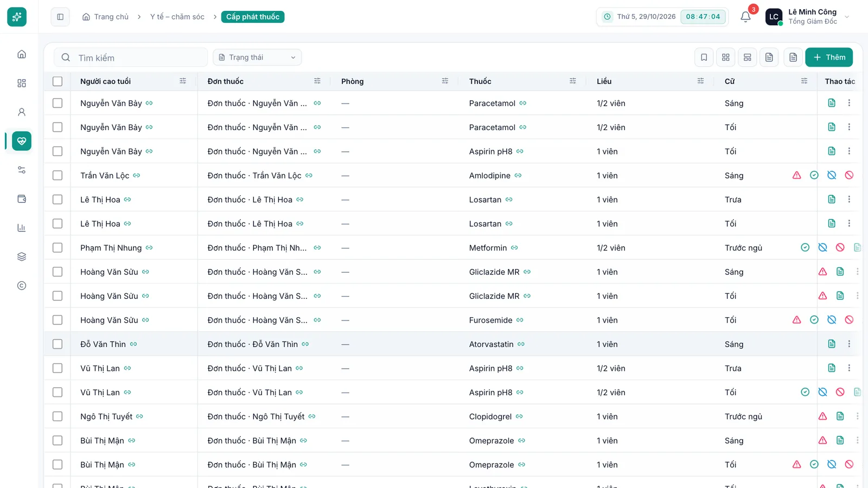868x488 pixels.
Task: Check the Trần Văn Lộc row checkbox
Action: point(58,175)
